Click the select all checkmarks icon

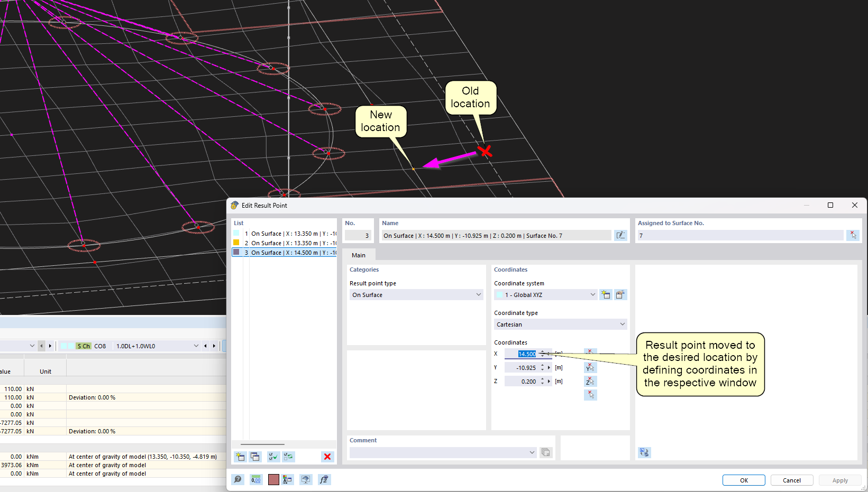tap(273, 457)
